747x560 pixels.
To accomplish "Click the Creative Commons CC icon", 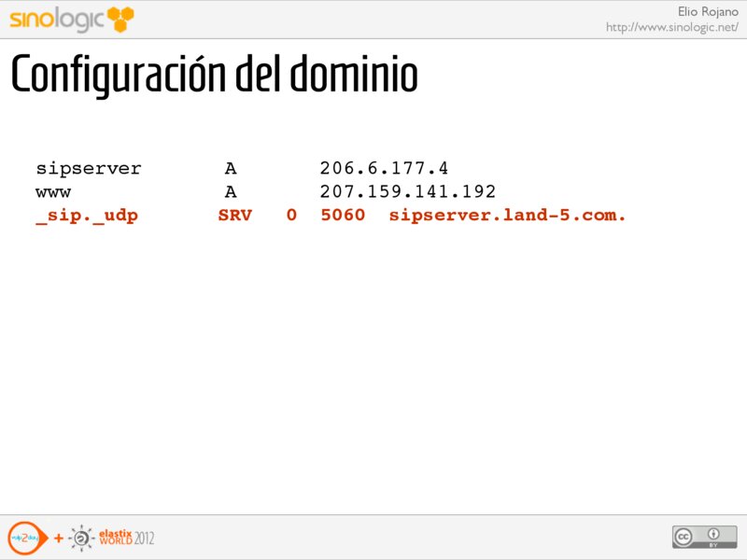I will pos(685,537).
